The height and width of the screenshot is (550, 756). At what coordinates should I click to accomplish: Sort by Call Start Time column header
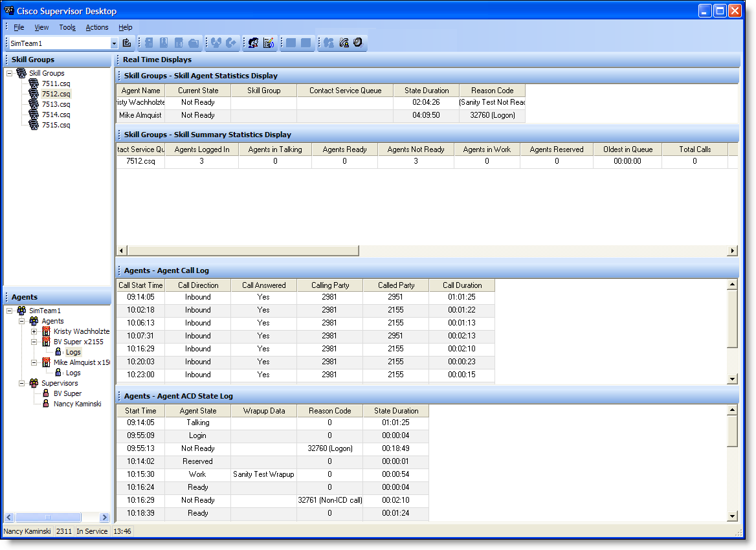(140, 285)
